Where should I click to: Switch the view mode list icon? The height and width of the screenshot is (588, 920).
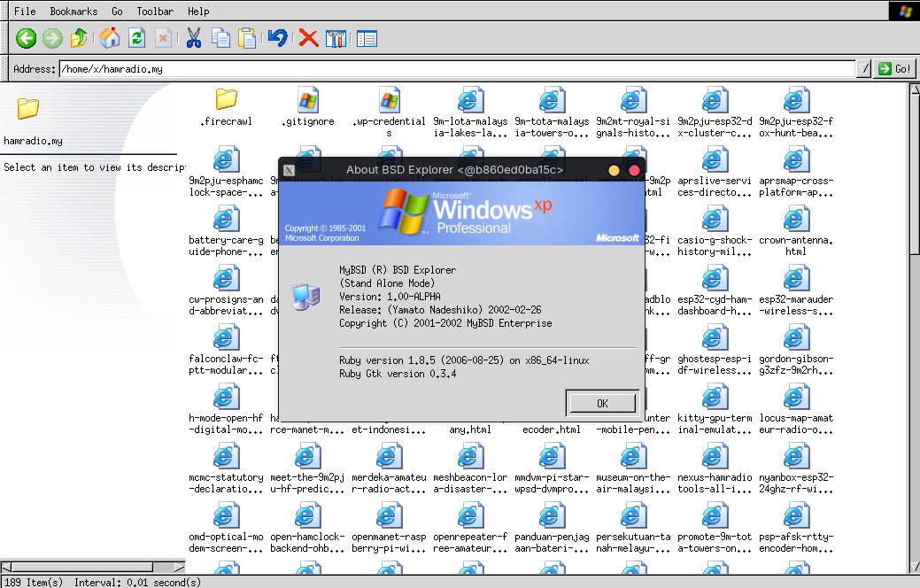point(367,39)
